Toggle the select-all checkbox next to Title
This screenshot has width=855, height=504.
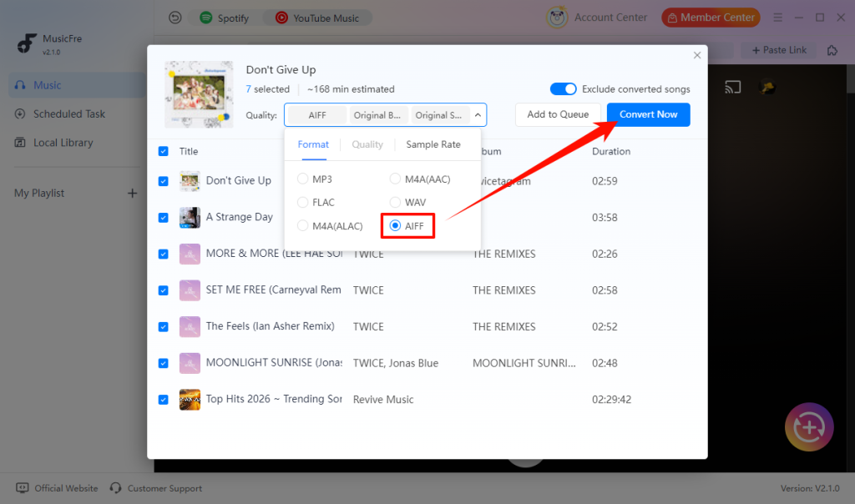[163, 152]
